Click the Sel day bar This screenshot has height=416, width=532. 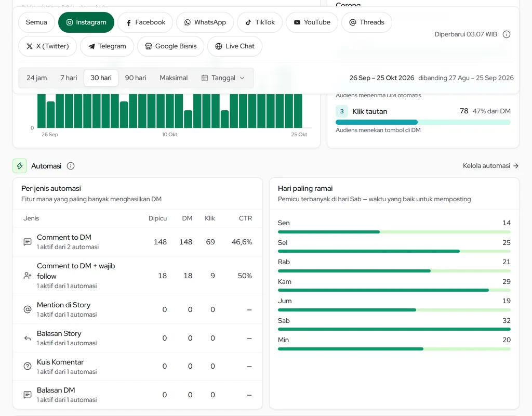[x=394, y=251]
